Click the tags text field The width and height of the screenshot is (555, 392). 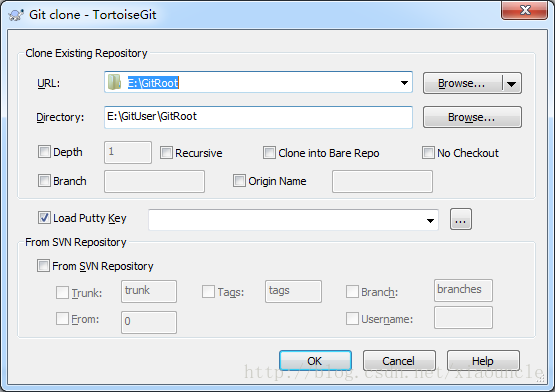293,291
